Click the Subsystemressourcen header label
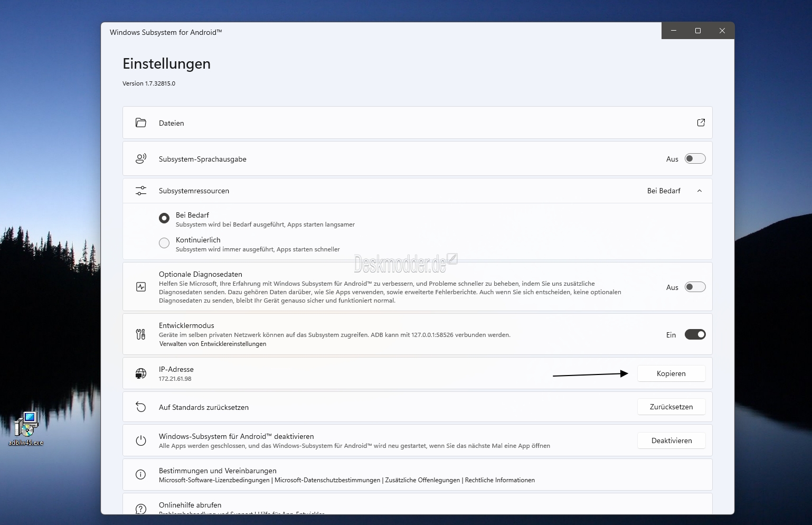Screen dimensions: 812x525 [194, 191]
